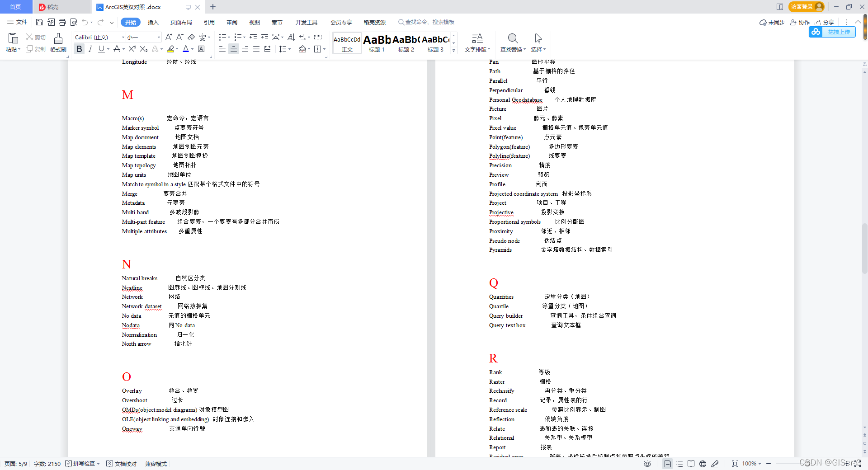Switch to the 引用 (References) tab

pyautogui.click(x=209, y=22)
